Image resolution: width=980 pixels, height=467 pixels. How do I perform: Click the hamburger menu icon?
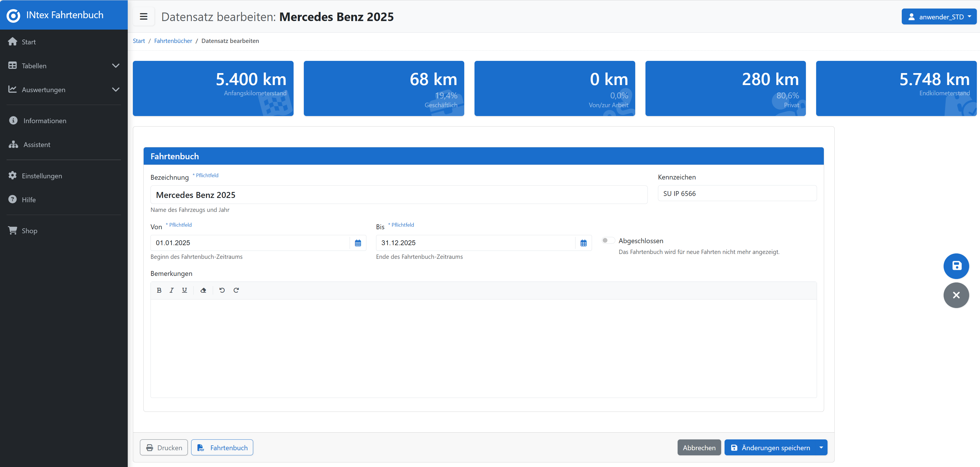tap(143, 17)
